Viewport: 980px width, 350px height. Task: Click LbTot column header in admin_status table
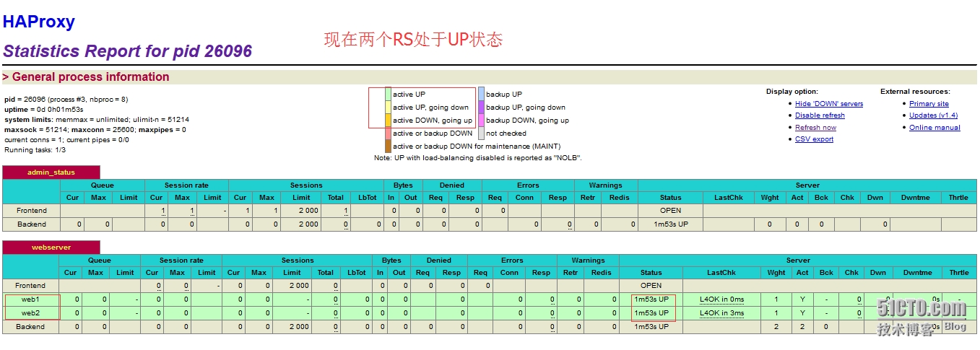tap(368, 198)
